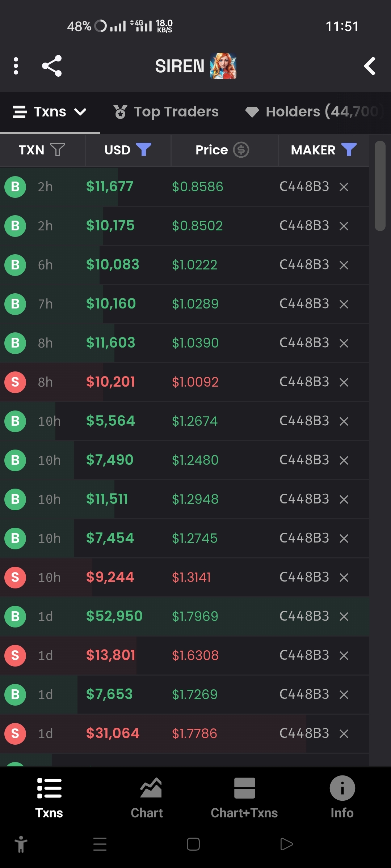Toggle the USD amount filter funnel
The width and height of the screenshot is (391, 868).
click(x=143, y=149)
